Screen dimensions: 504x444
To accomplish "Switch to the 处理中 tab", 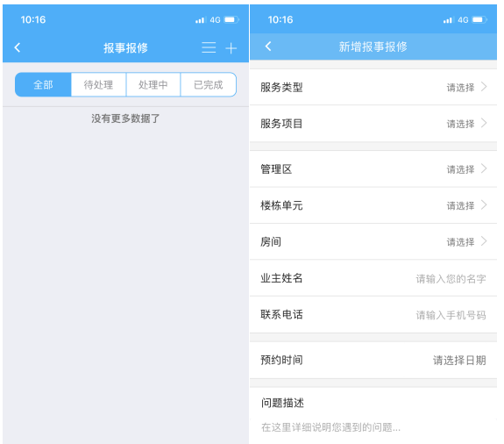I will (153, 84).
